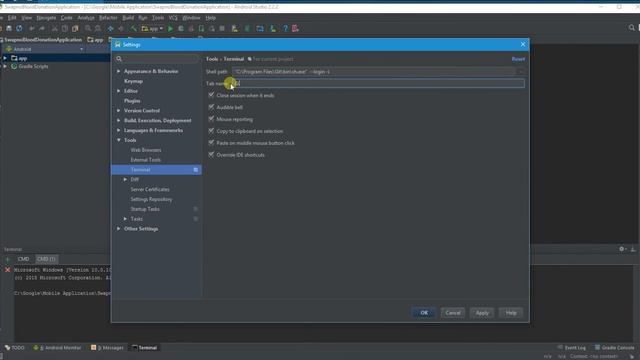Click the Apply button
This screenshot has width=640, height=360.
[482, 313]
